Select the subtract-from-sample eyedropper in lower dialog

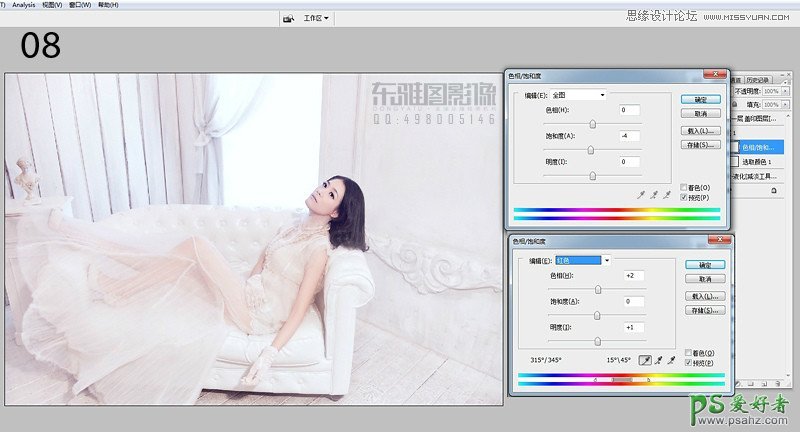670,359
